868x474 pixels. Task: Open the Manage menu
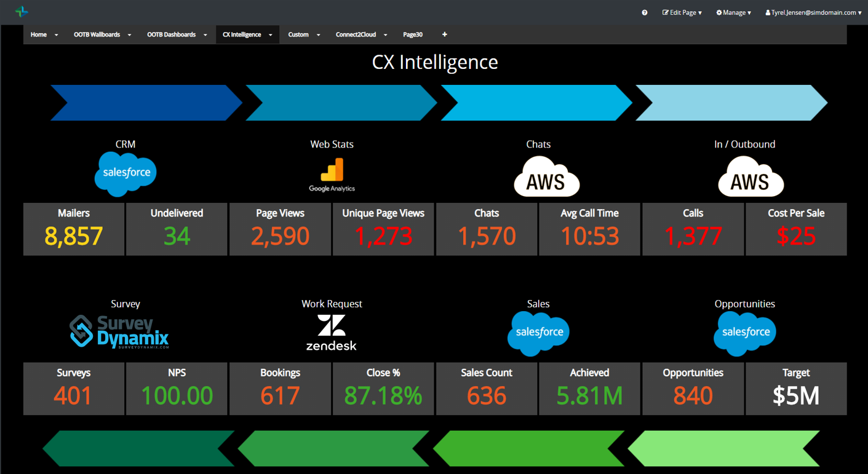(733, 12)
